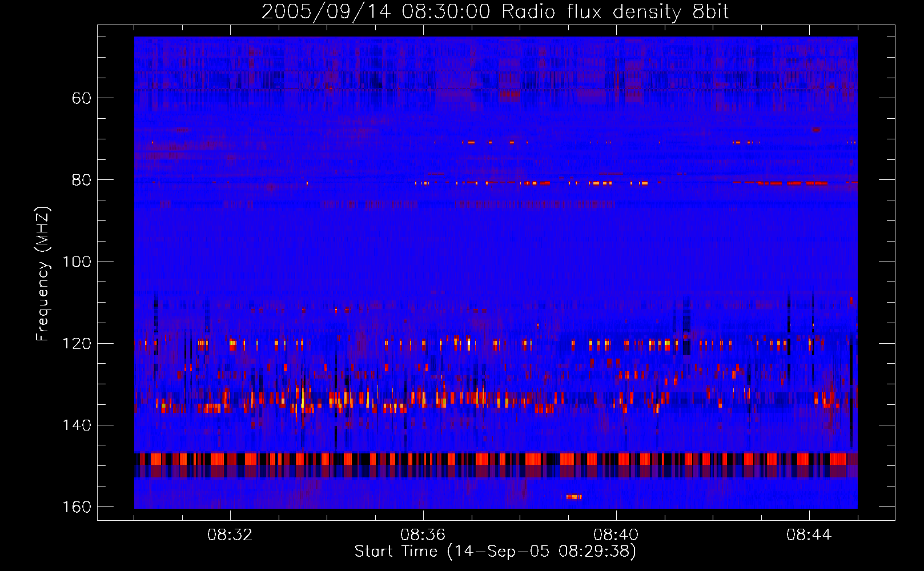Image resolution: width=924 pixels, height=571 pixels.
Task: Select the 120 frequency tick label
Action: (77, 343)
